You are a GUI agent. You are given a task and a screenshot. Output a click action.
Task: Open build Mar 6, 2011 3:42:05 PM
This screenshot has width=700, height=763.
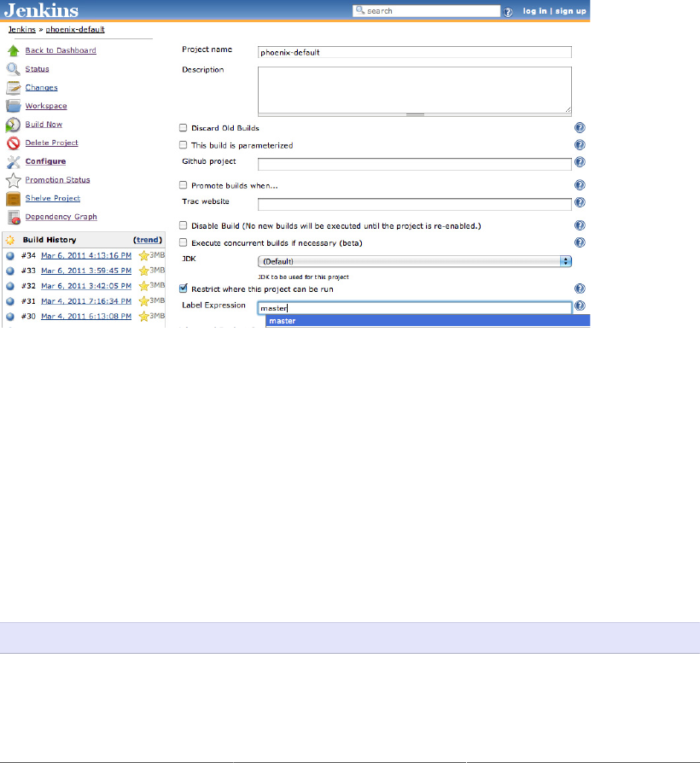pos(86,286)
